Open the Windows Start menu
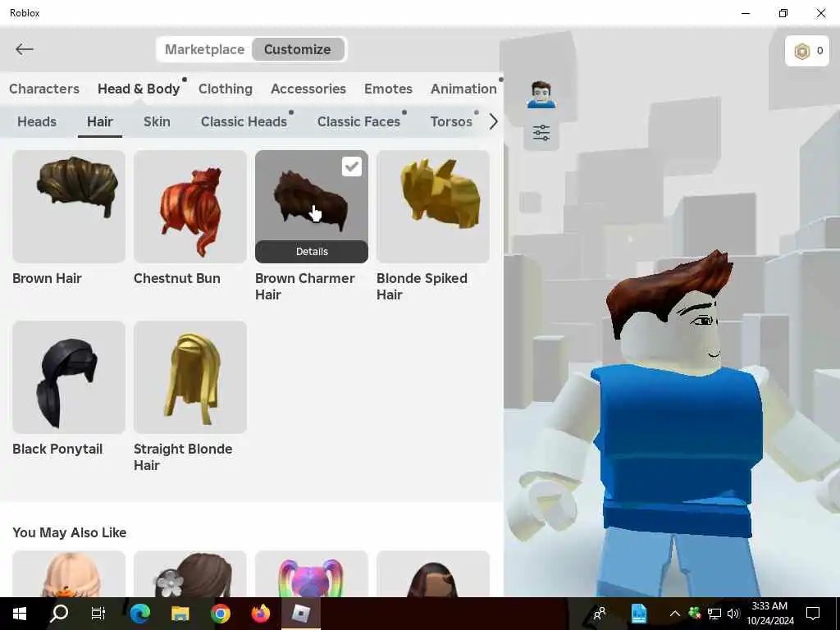Viewport: 840px width, 630px height. 20,614
